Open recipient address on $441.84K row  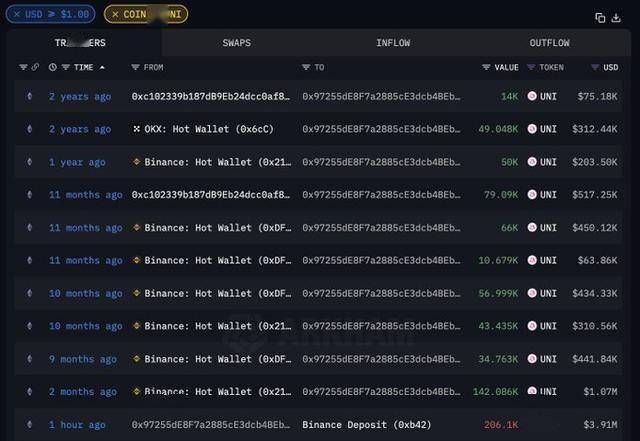click(381, 359)
